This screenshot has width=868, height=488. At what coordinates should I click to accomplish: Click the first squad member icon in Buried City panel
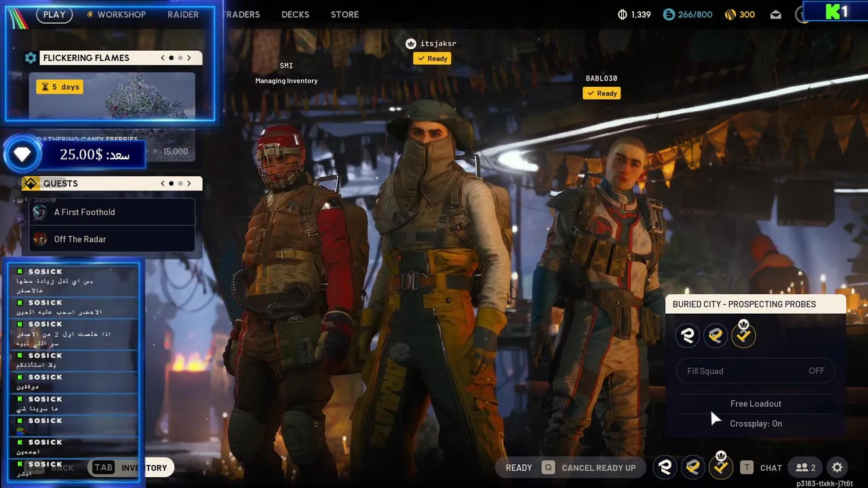click(x=688, y=335)
